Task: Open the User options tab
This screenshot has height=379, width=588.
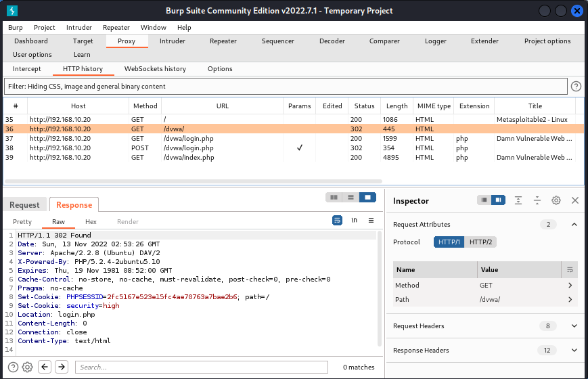Action: point(32,54)
